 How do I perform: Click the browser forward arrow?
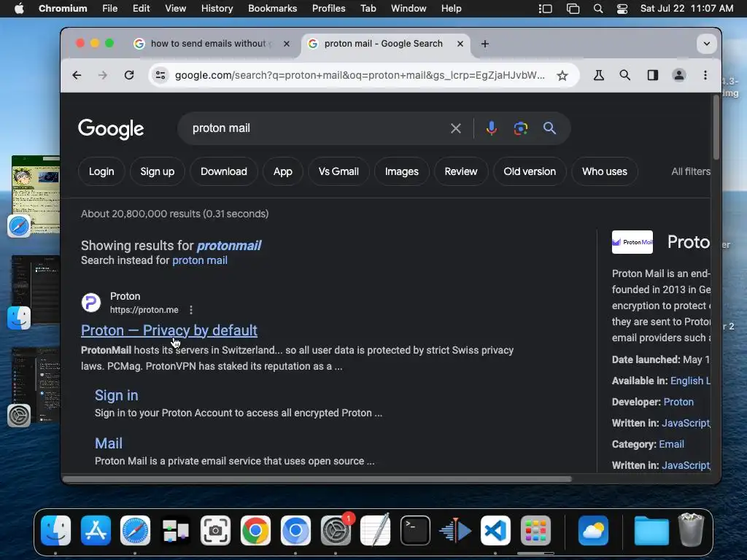(102, 75)
